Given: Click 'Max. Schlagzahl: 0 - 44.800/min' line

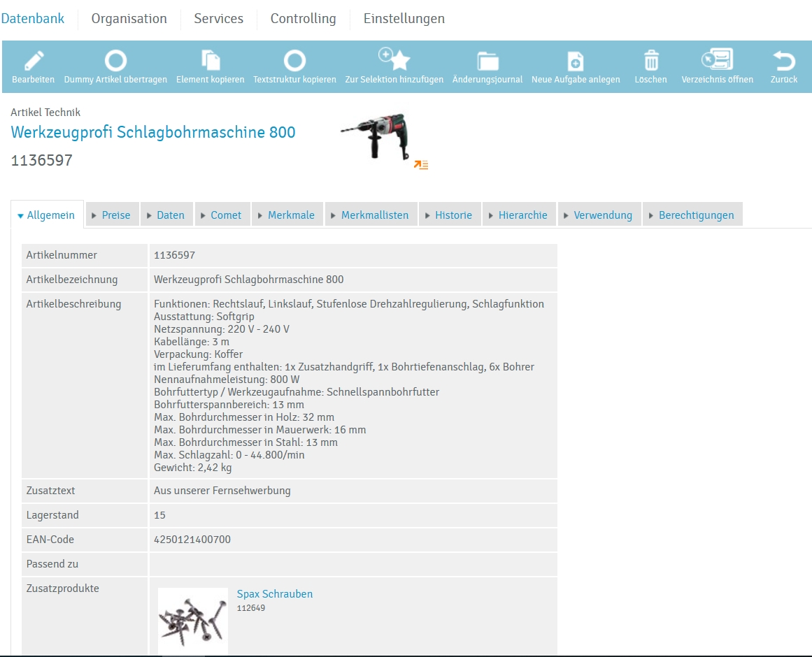Looking at the screenshot, I should click(x=229, y=455).
